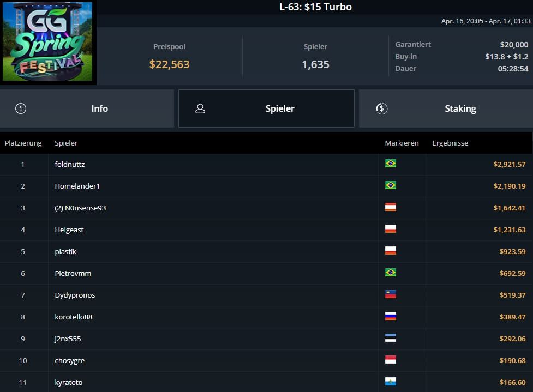Click the Estonia flag beside j2nx555
The width and height of the screenshot is (533, 392).
391,338
